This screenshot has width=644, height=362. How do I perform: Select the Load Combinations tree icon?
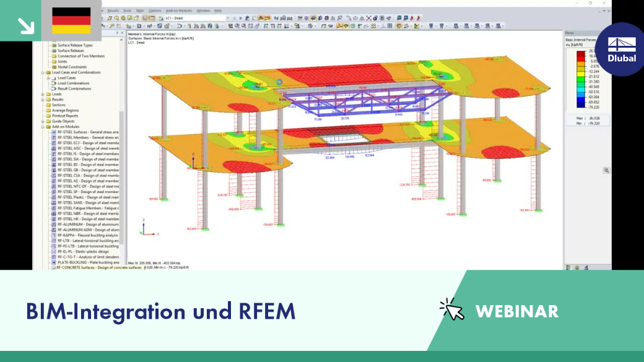[54, 84]
